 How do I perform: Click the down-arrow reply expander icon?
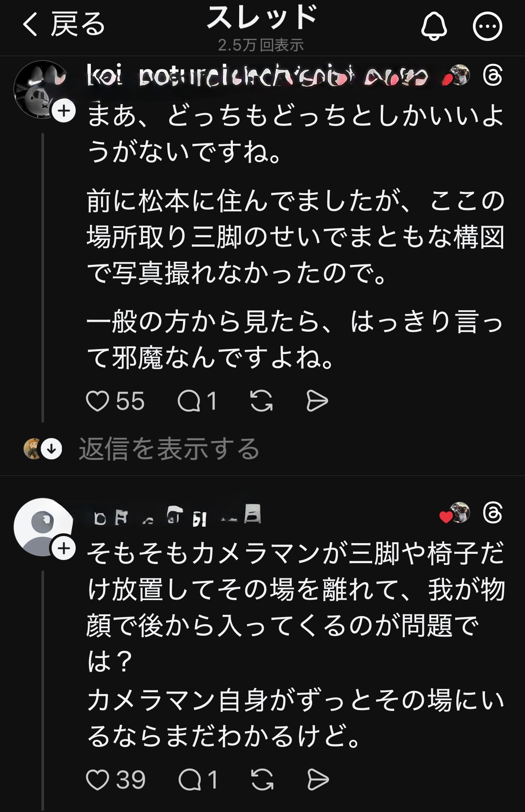coord(52,449)
